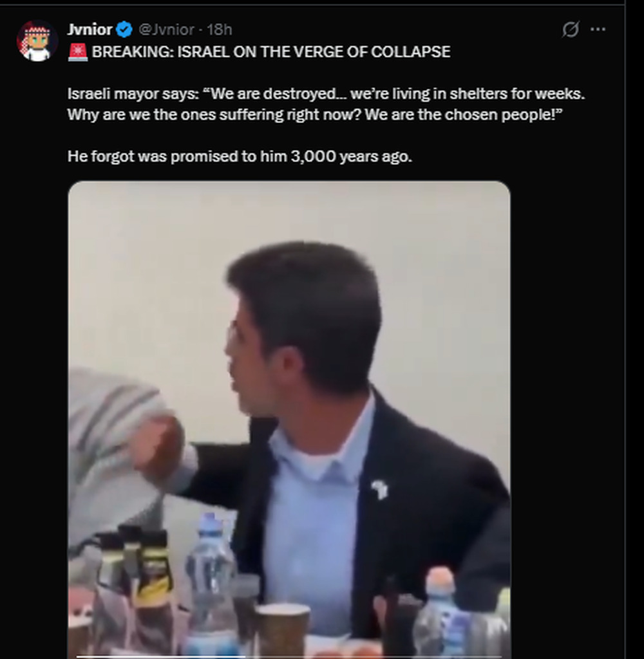Click the BREAKING: ISRAEL ON THE VERGE headline text
This screenshot has width=644, height=659.
[x=270, y=52]
